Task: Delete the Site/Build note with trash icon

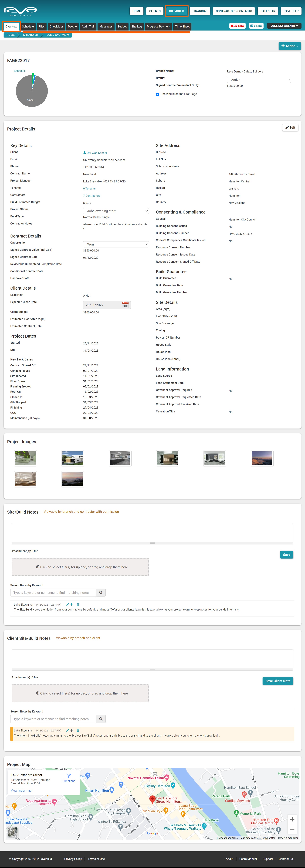Action: [78, 604]
